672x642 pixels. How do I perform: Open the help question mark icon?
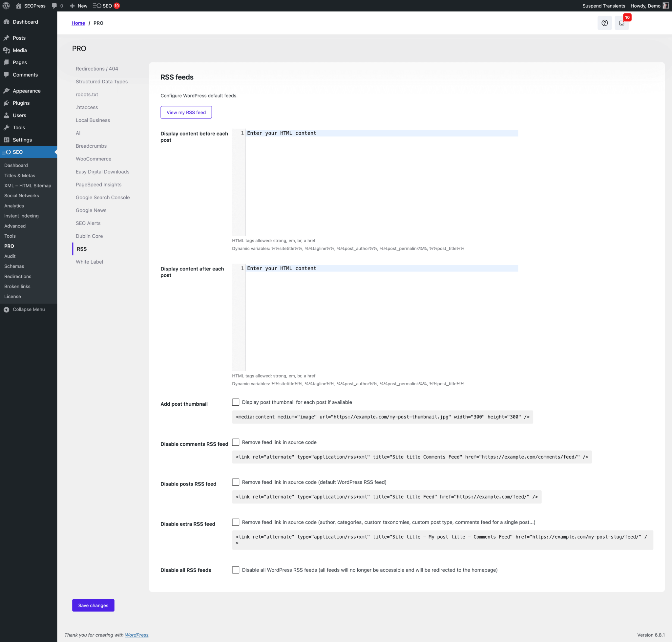(605, 23)
